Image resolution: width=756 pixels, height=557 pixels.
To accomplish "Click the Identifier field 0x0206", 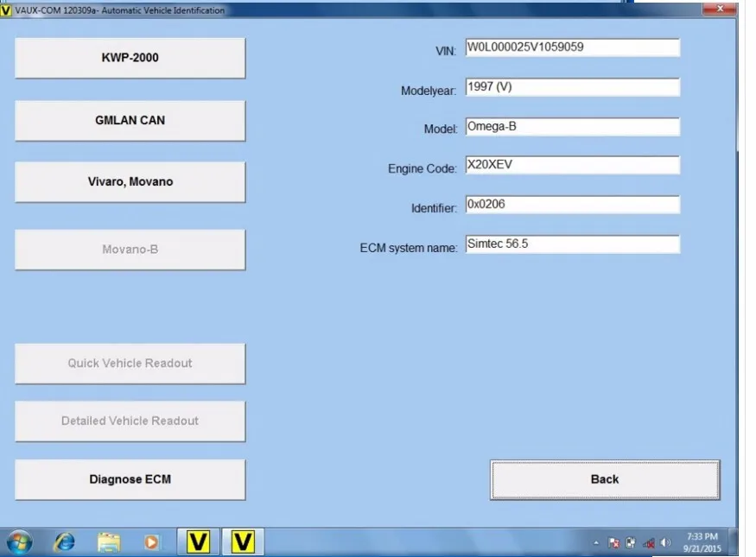I will pyautogui.click(x=573, y=205).
